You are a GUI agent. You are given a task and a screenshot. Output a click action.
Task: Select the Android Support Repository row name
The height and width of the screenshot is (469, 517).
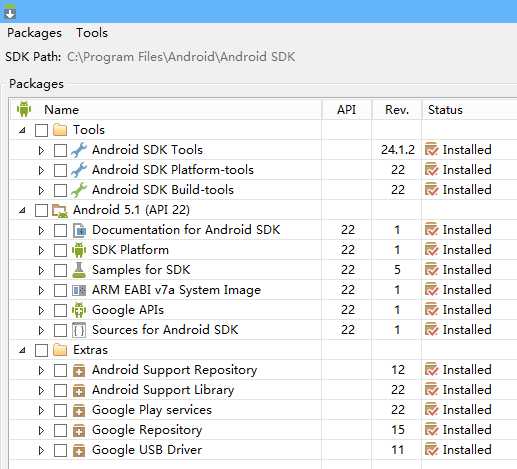pyautogui.click(x=175, y=370)
